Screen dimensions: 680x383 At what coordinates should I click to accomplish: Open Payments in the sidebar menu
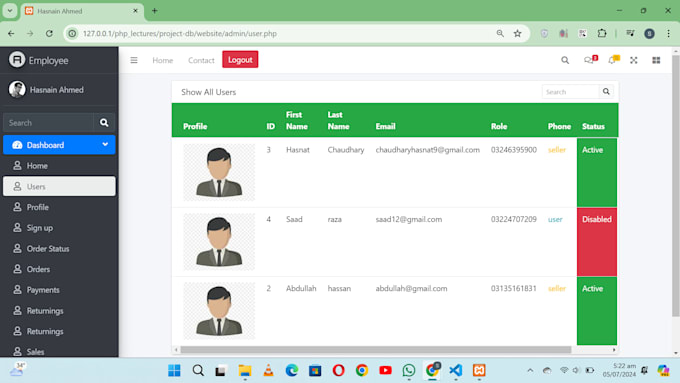pos(59,290)
